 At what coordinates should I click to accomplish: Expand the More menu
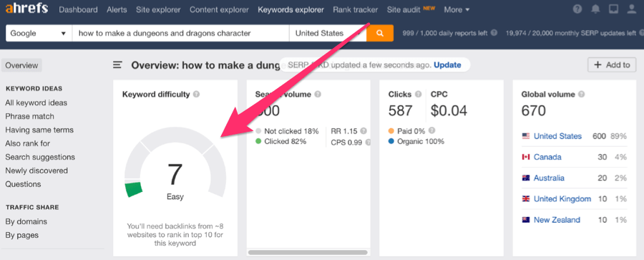point(457,9)
